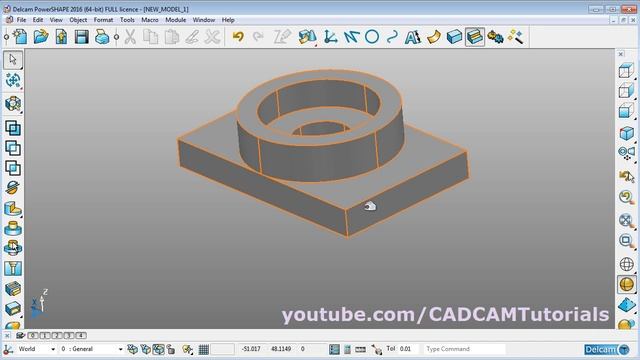Select the line drawing tool
Image resolution: width=640 pixels, height=360 pixels.
tap(351, 37)
